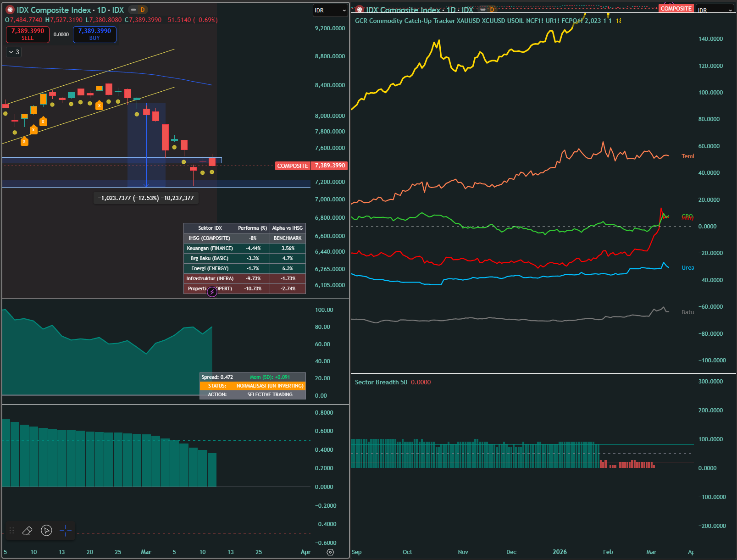Toggle the status pill in right chart header
Viewport: 737px width, 560px height.
[483, 10]
